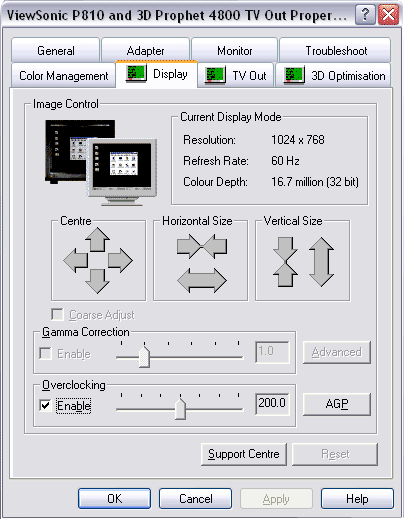404x519 pixels.
Task: Click the overclocking value field showing 200.0
Action: pos(272,404)
